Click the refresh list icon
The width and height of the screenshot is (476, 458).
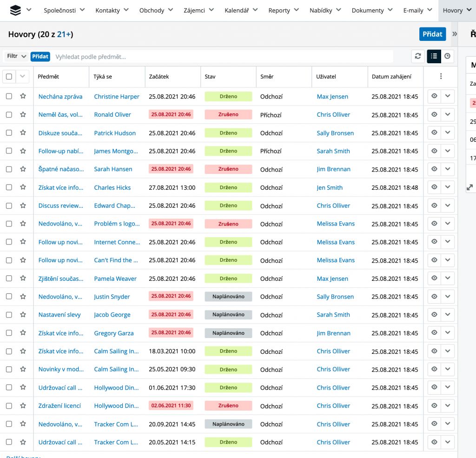tap(418, 56)
